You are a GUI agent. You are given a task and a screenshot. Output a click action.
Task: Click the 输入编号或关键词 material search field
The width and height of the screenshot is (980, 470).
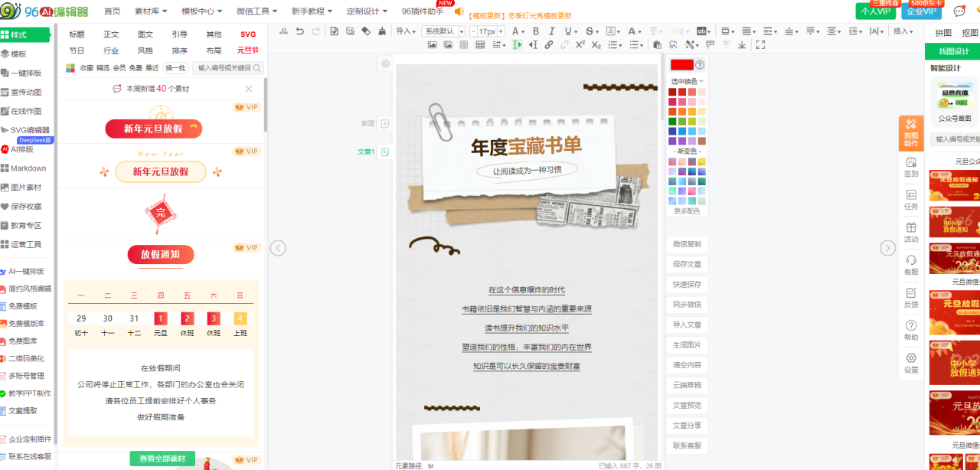(224, 67)
